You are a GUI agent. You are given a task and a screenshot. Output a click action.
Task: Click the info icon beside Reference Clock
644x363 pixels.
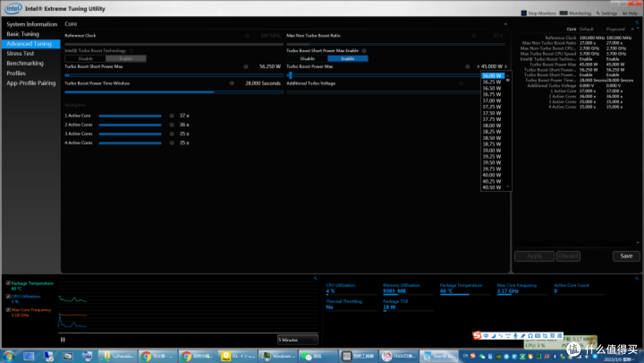[247, 36]
